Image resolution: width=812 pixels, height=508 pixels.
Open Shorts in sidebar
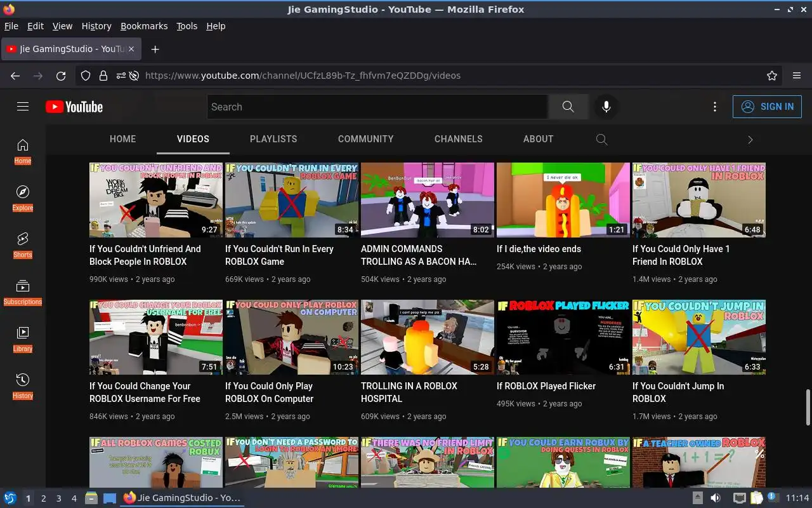23,246
